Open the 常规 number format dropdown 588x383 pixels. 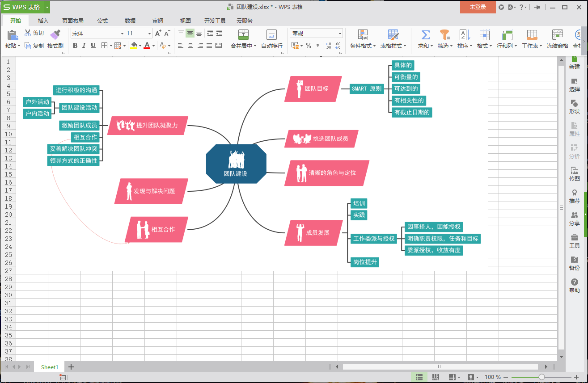(340, 34)
